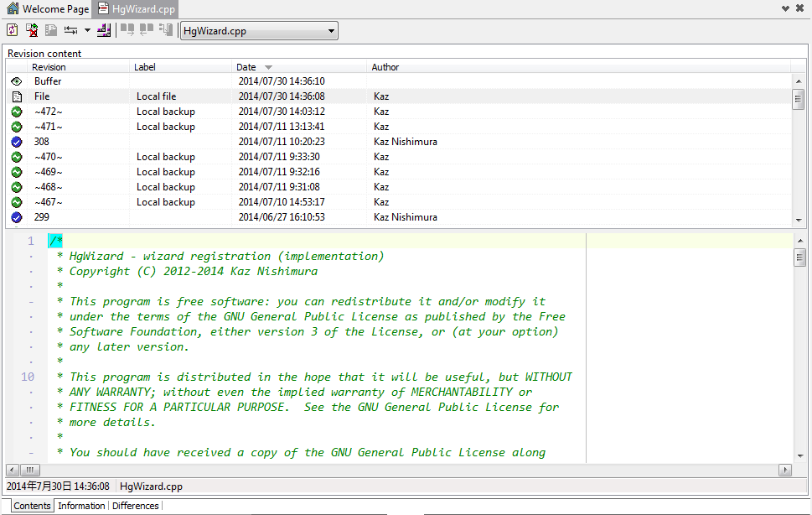Image resolution: width=812 pixels, height=515 pixels.
Task: Sort by the Revision column header
Action: (x=78, y=67)
